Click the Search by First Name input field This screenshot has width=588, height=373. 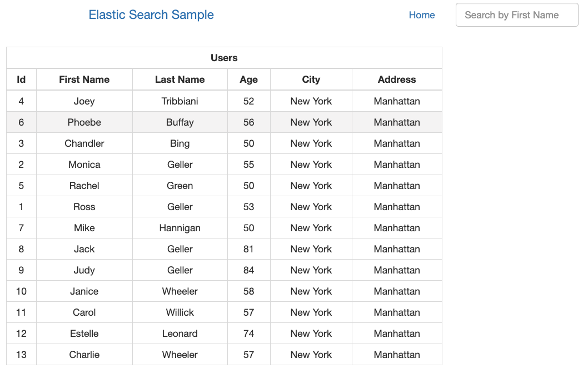[516, 15]
